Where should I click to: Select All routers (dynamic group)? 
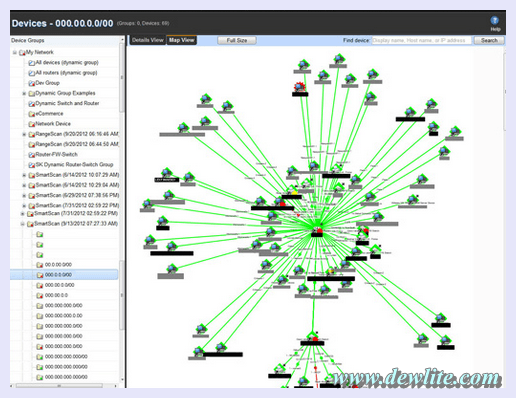click(66, 73)
